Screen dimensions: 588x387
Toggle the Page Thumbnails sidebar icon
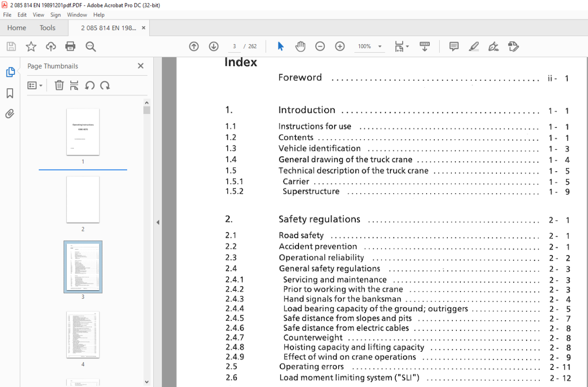10,72
